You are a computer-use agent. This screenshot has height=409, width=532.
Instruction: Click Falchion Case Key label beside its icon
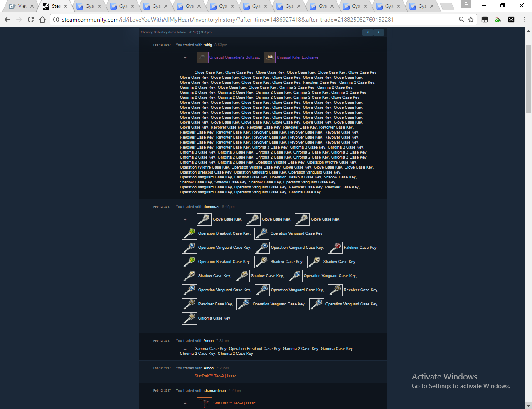[x=360, y=248]
